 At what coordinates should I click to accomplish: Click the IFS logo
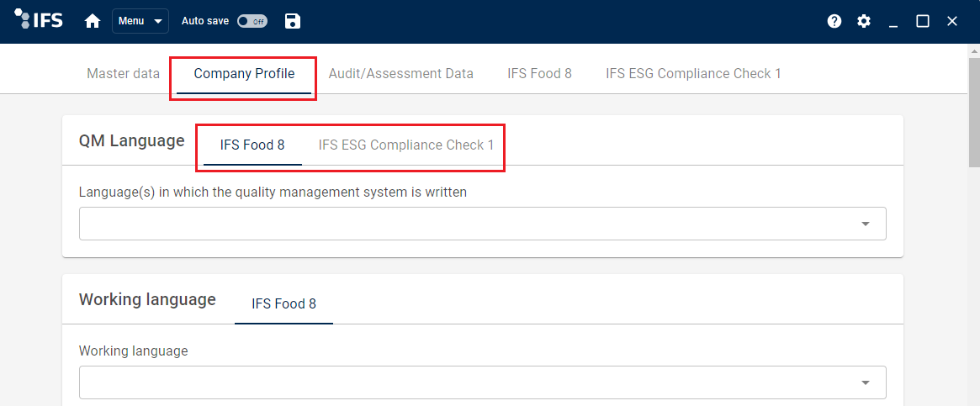[x=38, y=21]
